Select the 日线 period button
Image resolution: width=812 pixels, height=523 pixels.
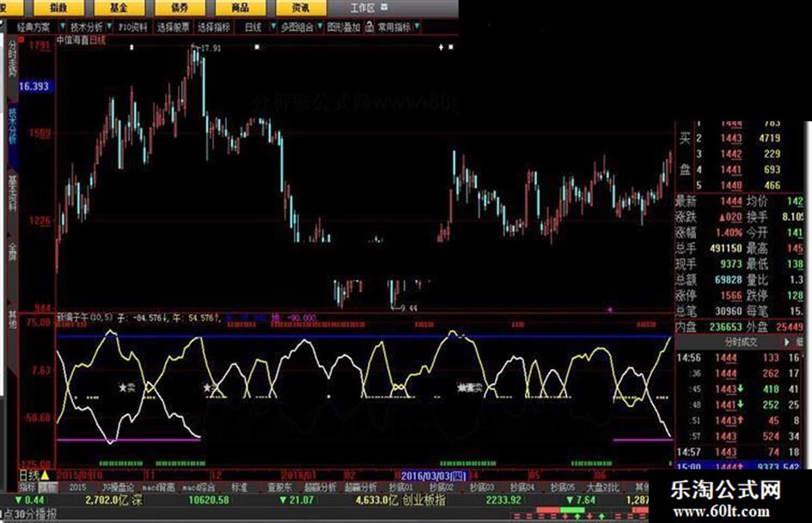click(253, 27)
